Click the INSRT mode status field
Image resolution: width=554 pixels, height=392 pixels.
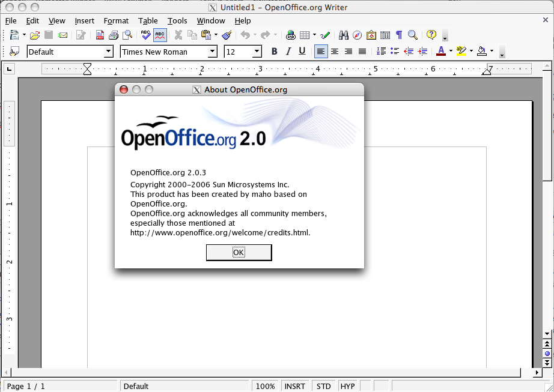click(294, 387)
